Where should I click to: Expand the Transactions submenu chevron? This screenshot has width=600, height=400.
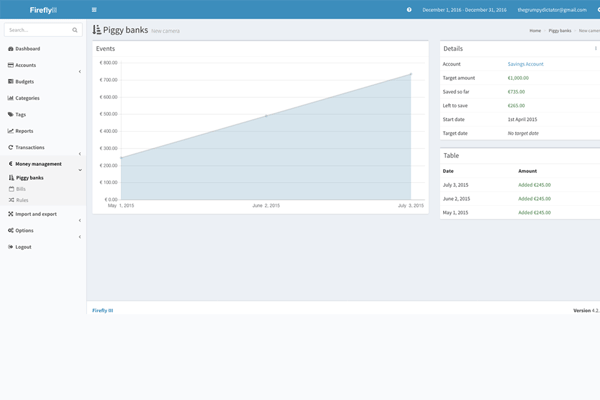click(80, 153)
